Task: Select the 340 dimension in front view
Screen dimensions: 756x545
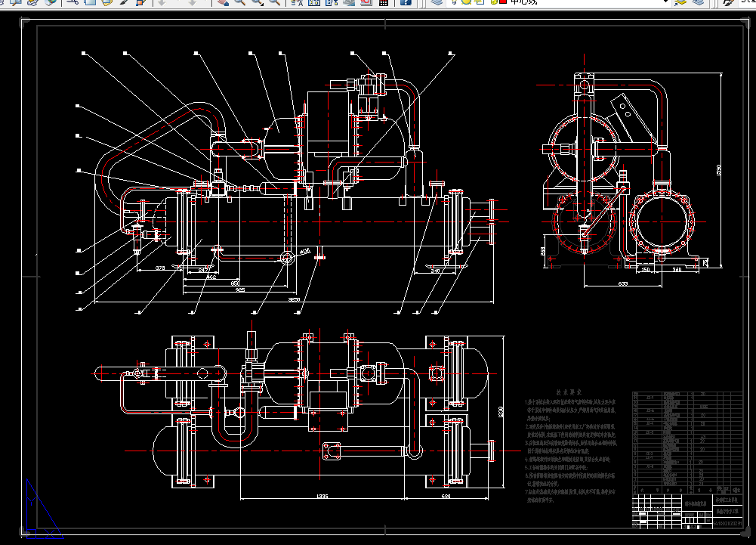Action: point(435,271)
